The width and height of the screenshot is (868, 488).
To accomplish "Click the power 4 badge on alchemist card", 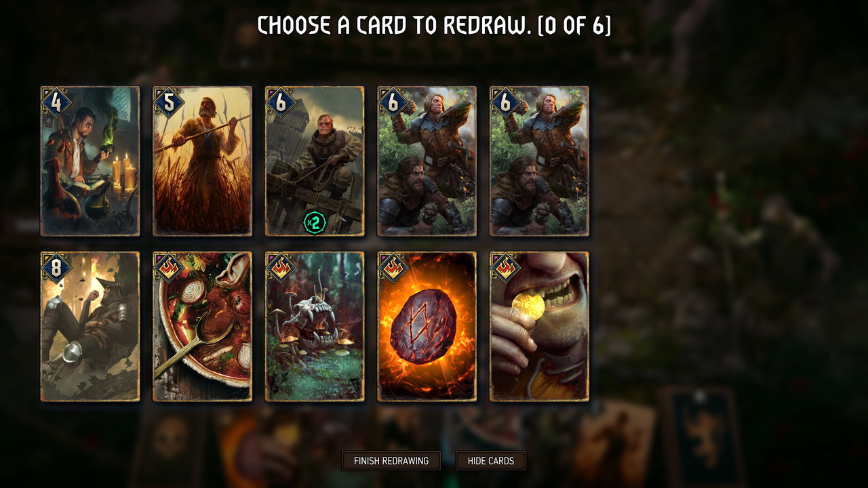I will (56, 103).
